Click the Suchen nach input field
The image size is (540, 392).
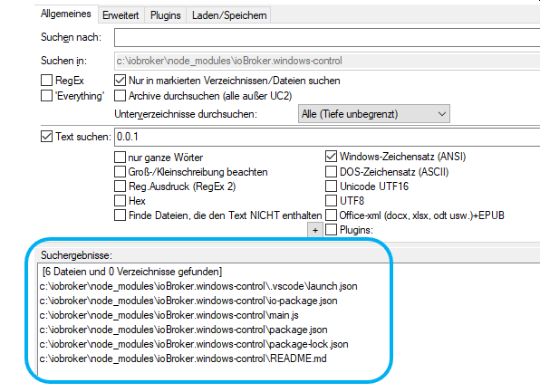pyautogui.click(x=327, y=37)
